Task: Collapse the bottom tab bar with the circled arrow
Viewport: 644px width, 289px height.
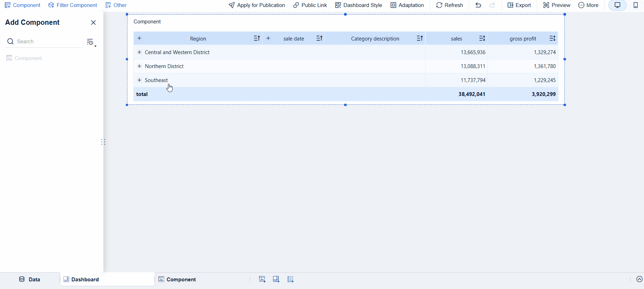Action: pyautogui.click(x=639, y=279)
